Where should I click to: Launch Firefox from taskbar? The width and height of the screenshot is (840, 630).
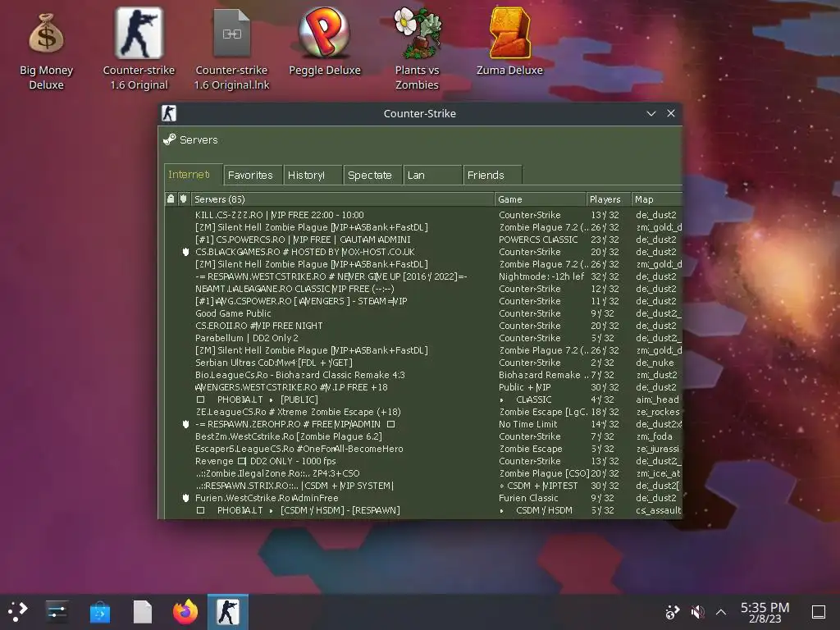click(185, 611)
